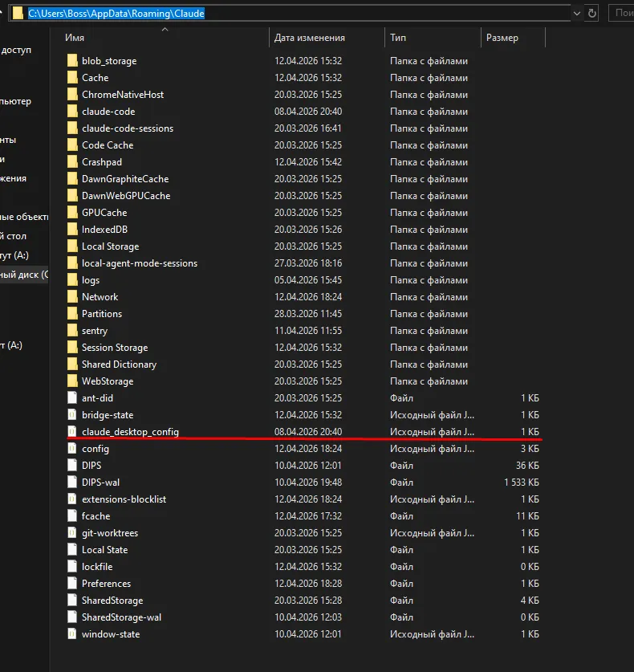The width and height of the screenshot is (634, 672).
Task: Click the extensions-blocklist file icon
Action: click(x=72, y=499)
